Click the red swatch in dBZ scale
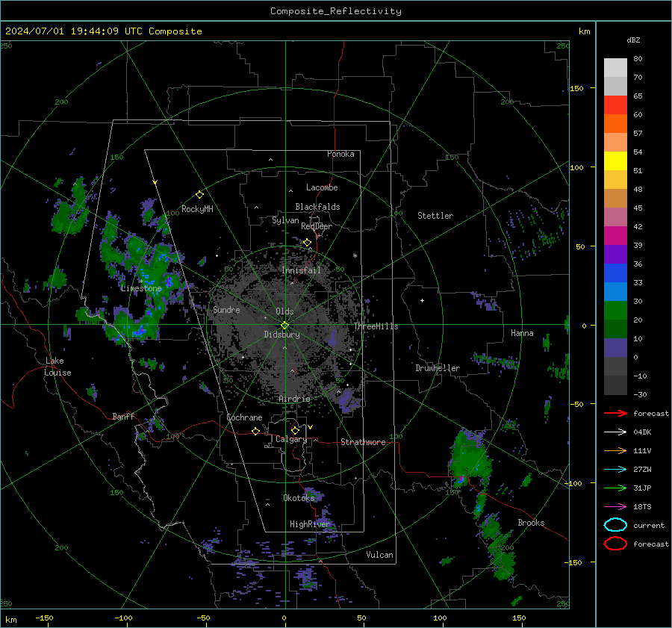 coord(615,105)
